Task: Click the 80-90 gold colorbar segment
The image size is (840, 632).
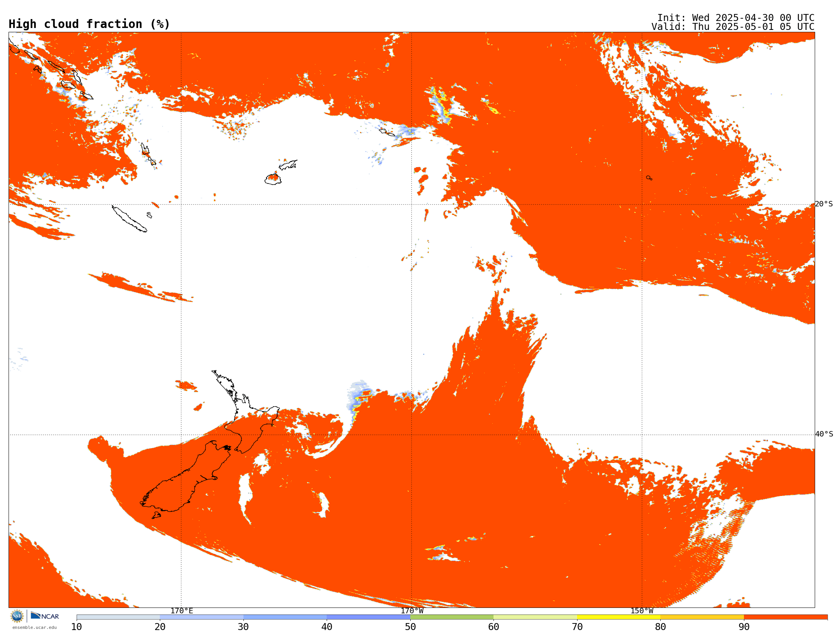Action: coord(702,617)
